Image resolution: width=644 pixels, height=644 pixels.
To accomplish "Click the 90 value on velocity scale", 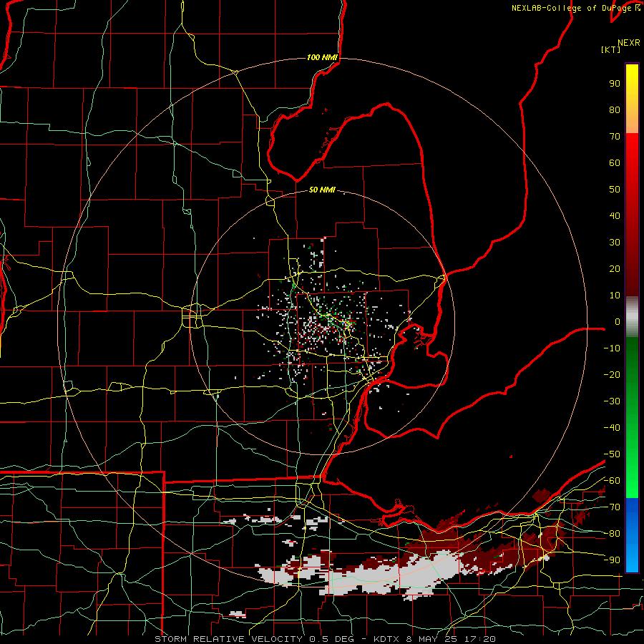I will [615, 84].
